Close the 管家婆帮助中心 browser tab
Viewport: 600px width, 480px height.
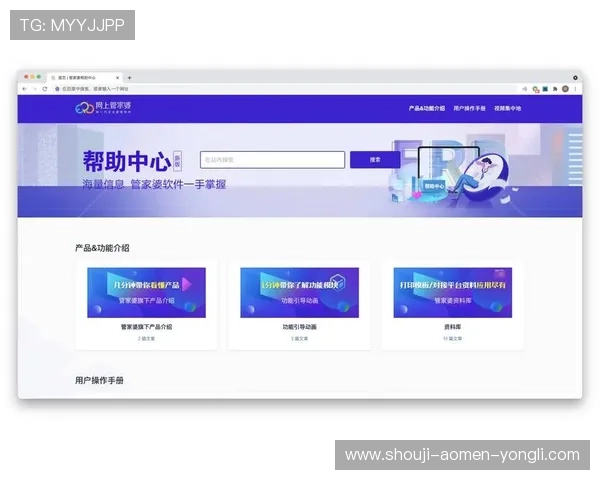point(117,78)
